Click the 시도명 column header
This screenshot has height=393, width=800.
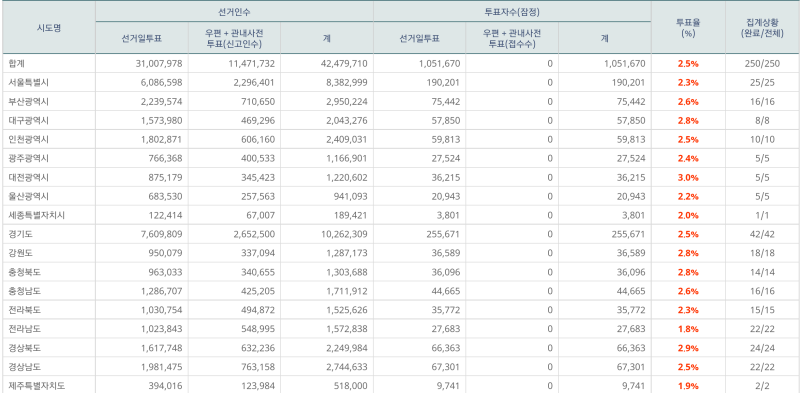49,28
